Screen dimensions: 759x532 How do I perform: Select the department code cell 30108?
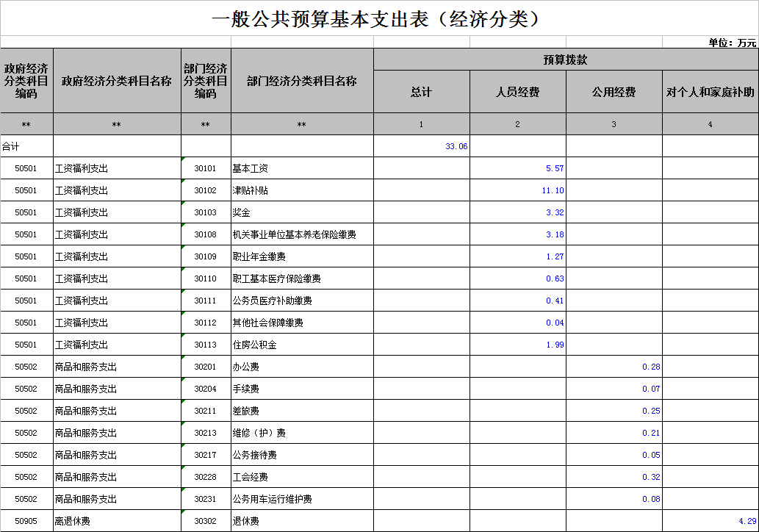[206, 234]
